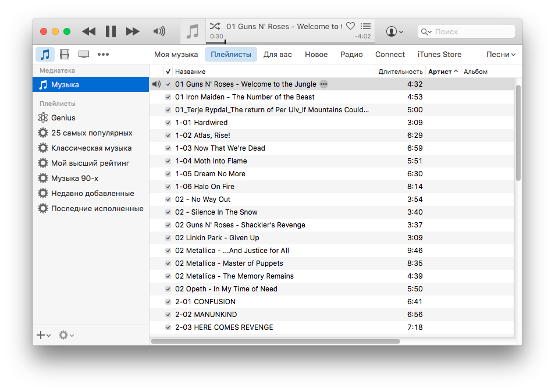Open 25 самых популярных smart playlist
Screen dimensions: 555x392
(91, 133)
